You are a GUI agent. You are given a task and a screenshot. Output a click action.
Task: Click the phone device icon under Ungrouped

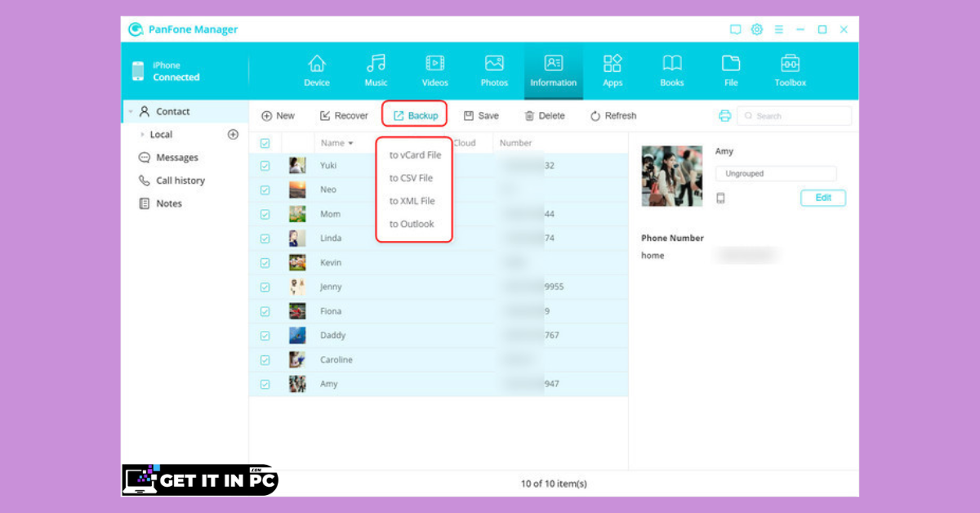pos(720,199)
